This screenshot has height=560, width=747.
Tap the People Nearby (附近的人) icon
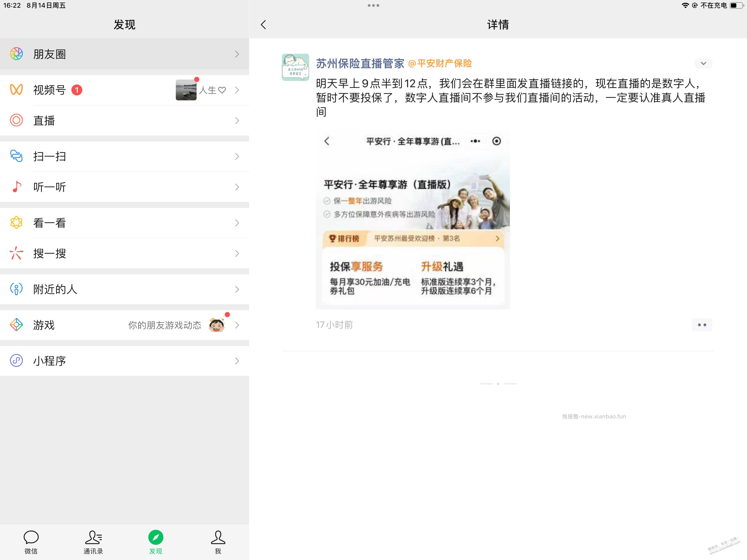16,289
